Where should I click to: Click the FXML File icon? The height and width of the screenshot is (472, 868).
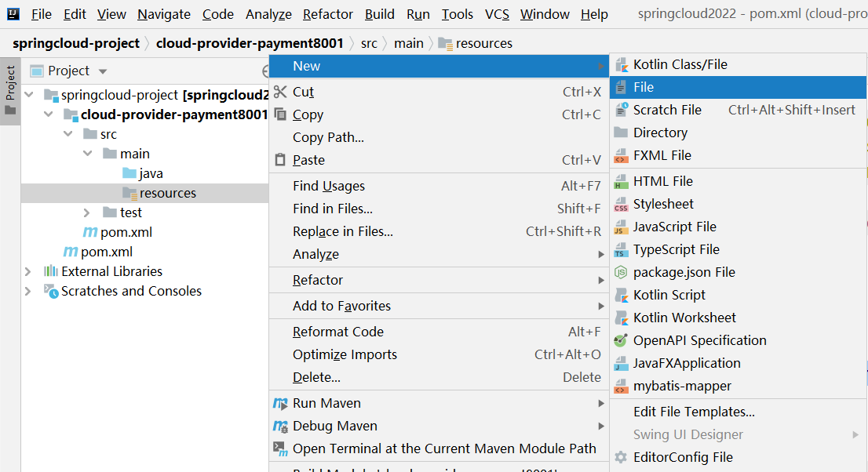[621, 155]
